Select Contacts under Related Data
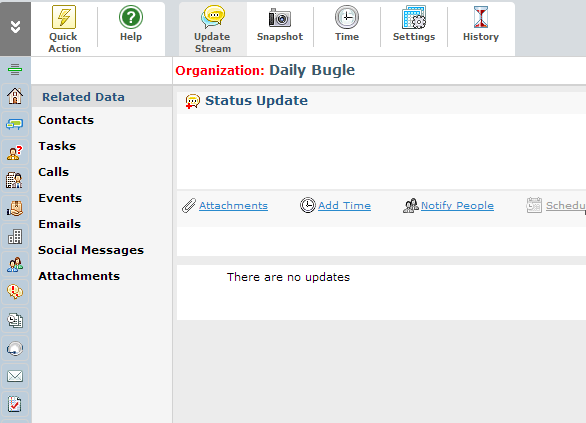This screenshot has width=586, height=423. click(x=66, y=120)
